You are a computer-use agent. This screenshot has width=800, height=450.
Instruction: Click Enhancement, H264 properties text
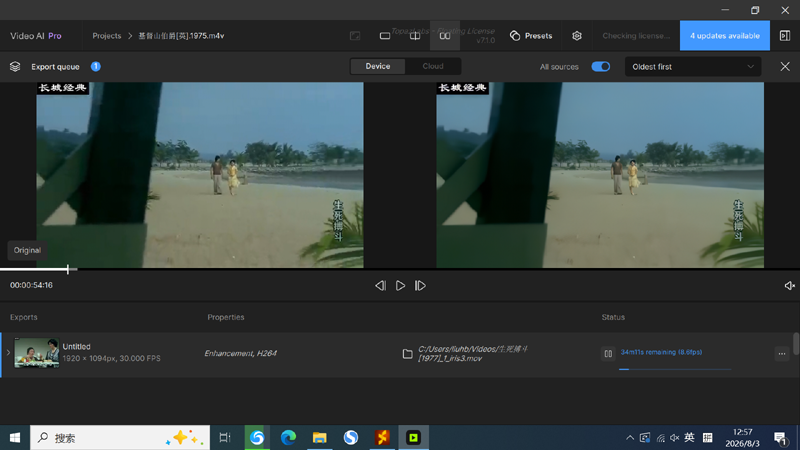(x=240, y=353)
